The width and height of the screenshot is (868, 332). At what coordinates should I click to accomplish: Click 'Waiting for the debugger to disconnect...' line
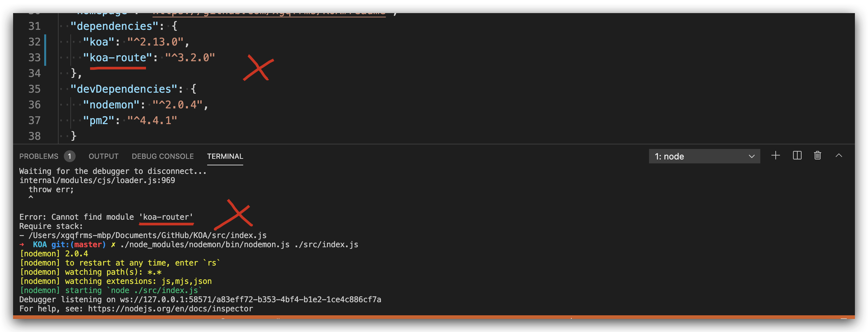click(x=113, y=171)
